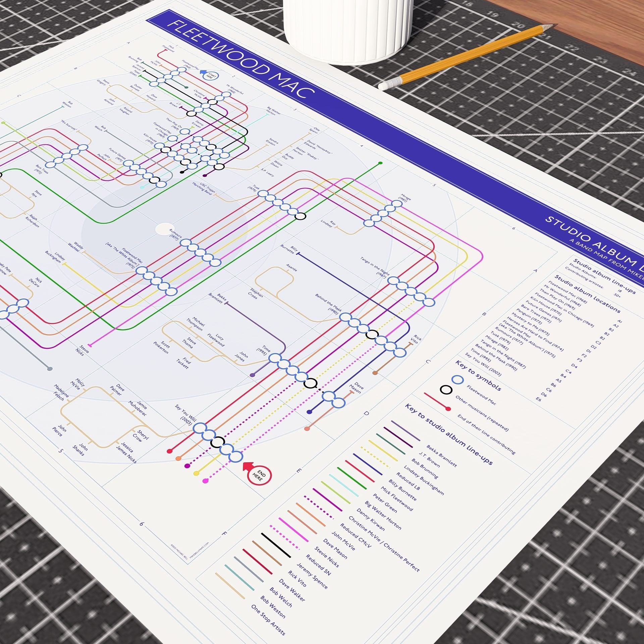This screenshot has height=644, width=644.
Task: Click 'Big Walter Horton' in the line-ups key
Action: point(383,515)
